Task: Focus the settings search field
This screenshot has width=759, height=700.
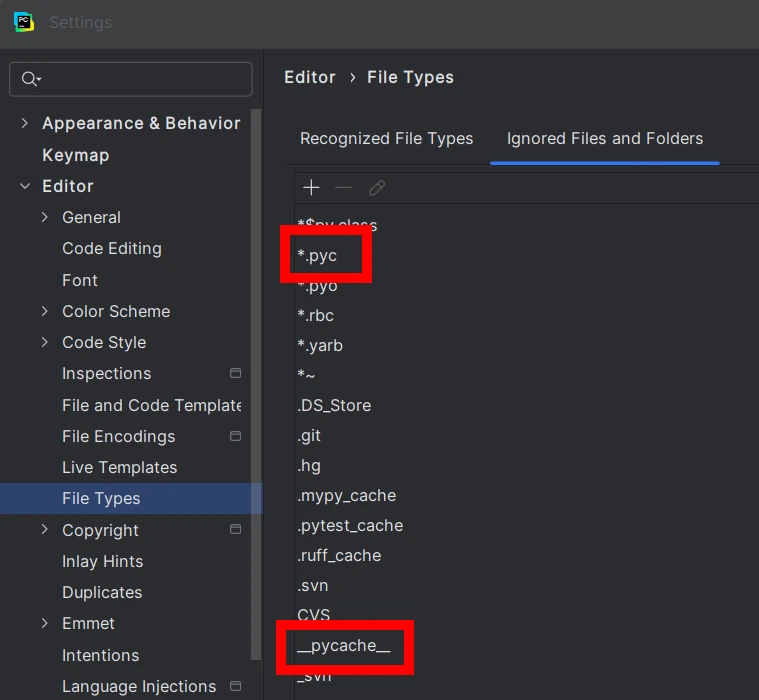Action: click(140, 79)
